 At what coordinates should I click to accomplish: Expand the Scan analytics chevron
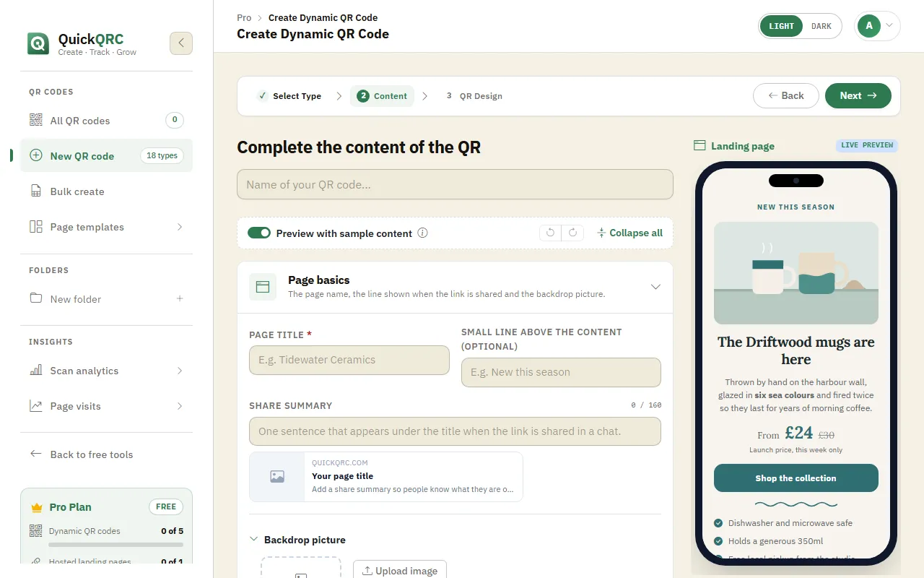click(x=180, y=371)
